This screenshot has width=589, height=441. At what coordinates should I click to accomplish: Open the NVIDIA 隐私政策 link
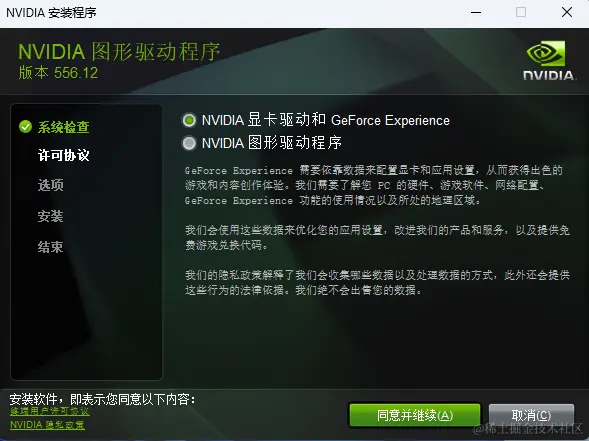(47, 425)
